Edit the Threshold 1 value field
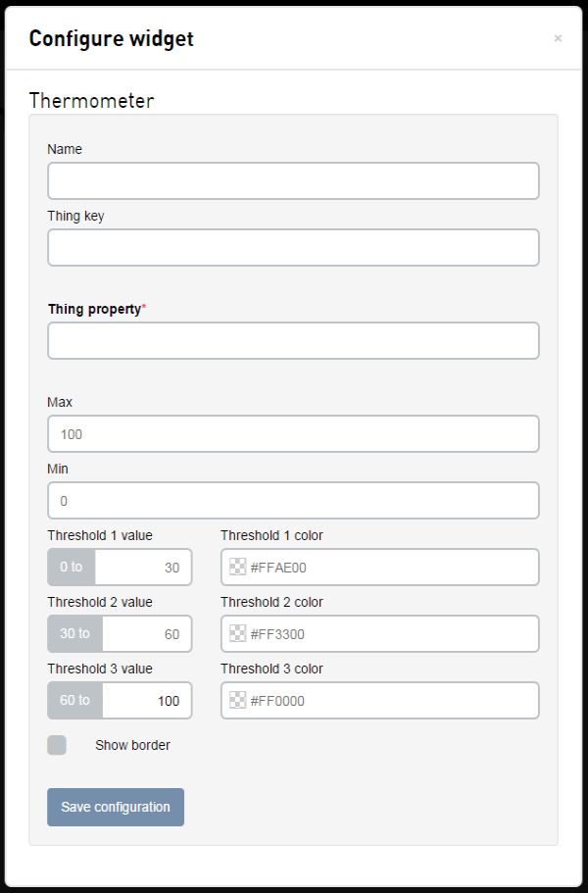This screenshot has height=893, width=588. click(142, 568)
